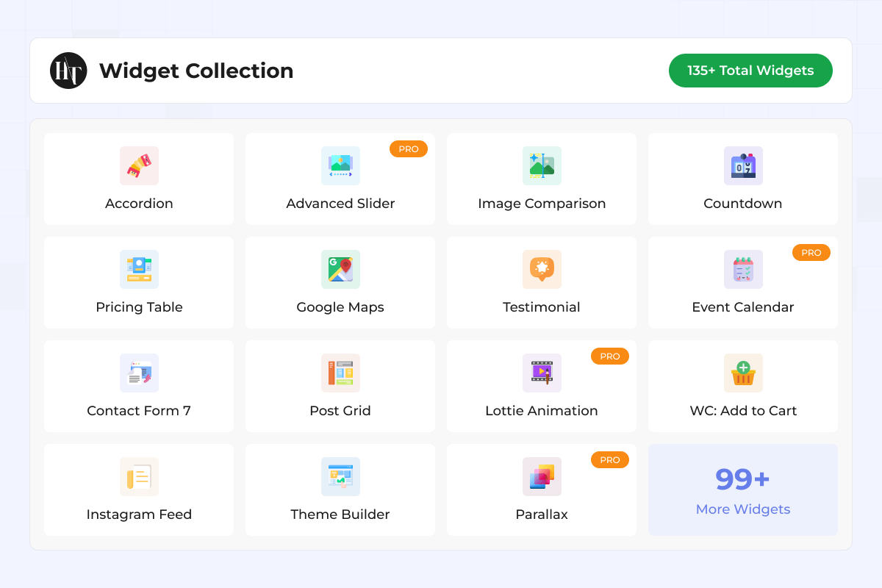Click the Contact Form 7 widget icon
The width and height of the screenshot is (882, 588).
click(x=139, y=373)
